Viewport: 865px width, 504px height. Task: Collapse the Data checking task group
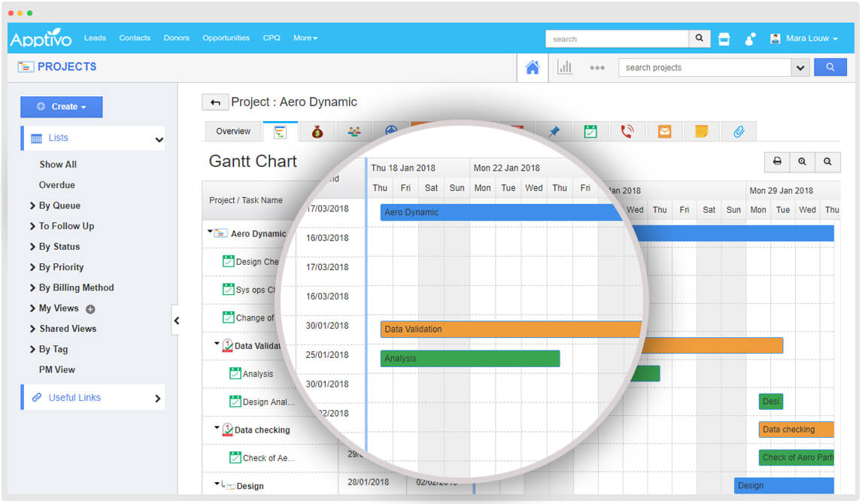point(217,428)
